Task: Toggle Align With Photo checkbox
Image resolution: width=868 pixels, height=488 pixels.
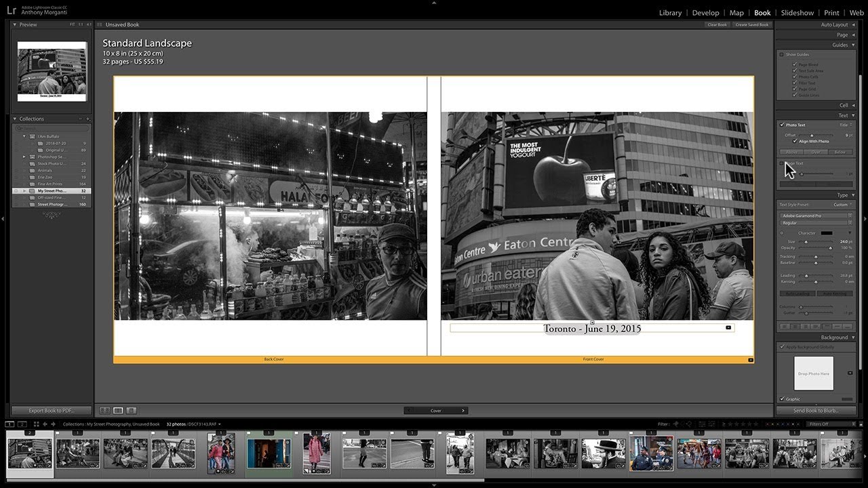Action: click(x=795, y=141)
